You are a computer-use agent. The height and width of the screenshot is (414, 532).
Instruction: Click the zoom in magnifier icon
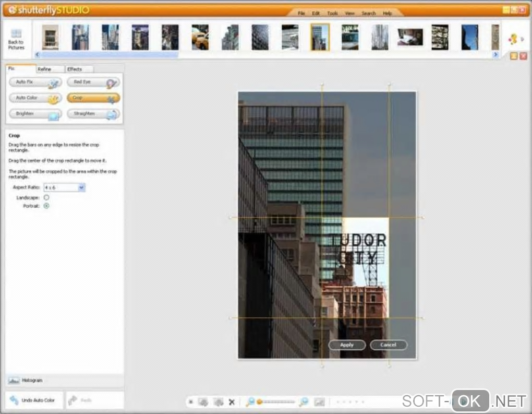coord(304,402)
